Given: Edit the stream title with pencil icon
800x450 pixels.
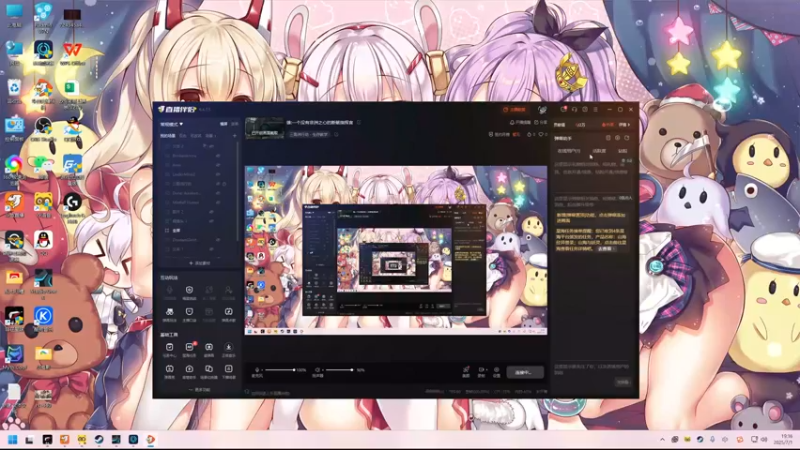Looking at the screenshot, I should [x=359, y=122].
